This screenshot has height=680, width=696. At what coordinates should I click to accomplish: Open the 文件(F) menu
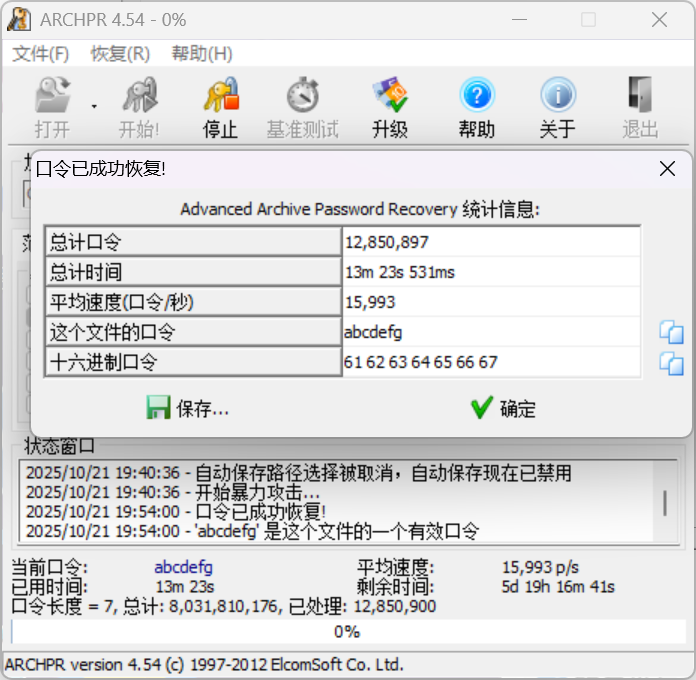[x=40, y=54]
